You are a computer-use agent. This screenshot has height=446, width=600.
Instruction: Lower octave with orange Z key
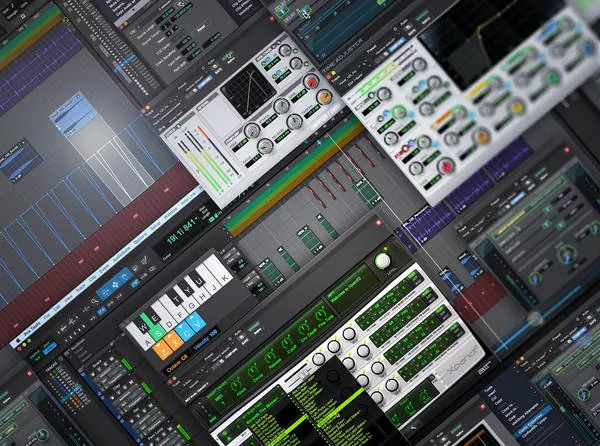163,350
